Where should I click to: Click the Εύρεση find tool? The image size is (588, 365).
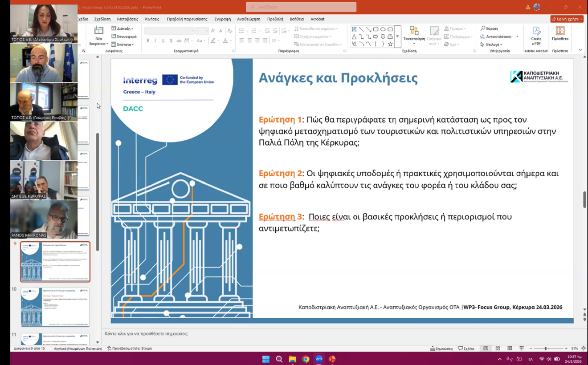click(x=489, y=28)
